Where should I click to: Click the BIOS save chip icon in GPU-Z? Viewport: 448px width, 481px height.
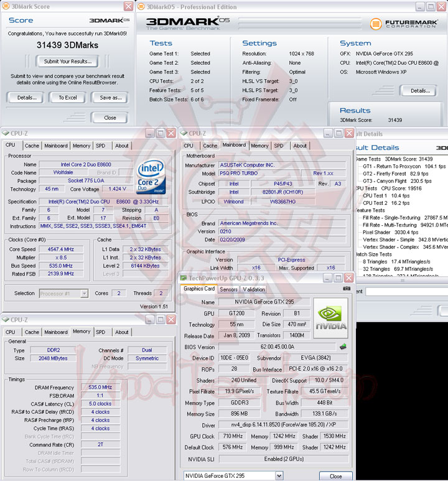coord(343,347)
